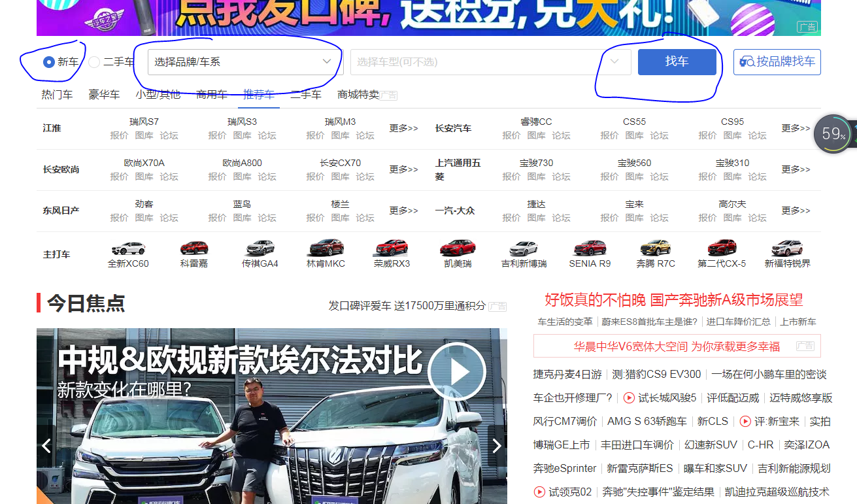Click the play icon before 试长城风骏5
This screenshot has height=504, width=857.
[629, 397]
